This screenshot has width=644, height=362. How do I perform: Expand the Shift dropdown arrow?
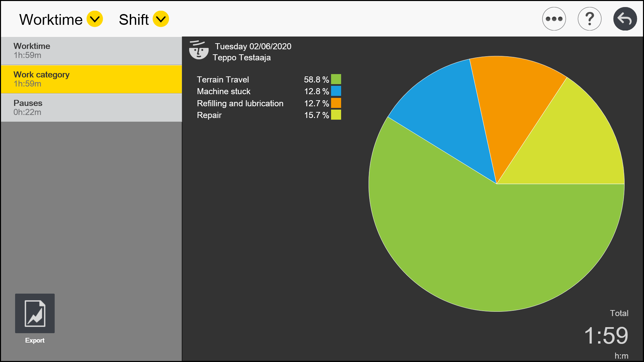coord(161,19)
